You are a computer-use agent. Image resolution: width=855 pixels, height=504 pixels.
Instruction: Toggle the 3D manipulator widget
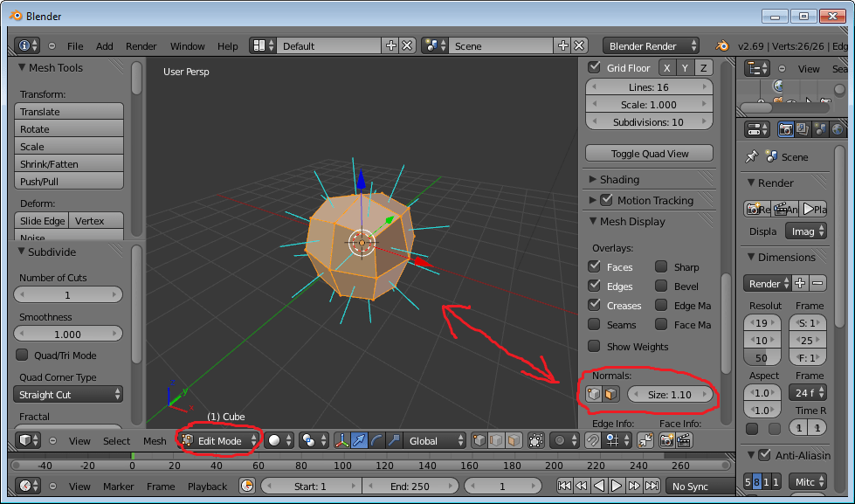(341, 441)
